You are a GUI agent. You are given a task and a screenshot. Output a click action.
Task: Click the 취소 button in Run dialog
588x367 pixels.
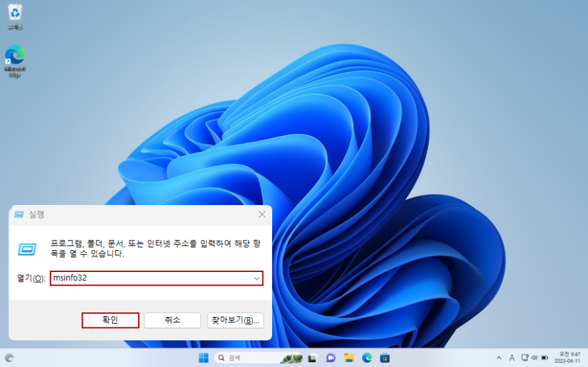point(172,320)
